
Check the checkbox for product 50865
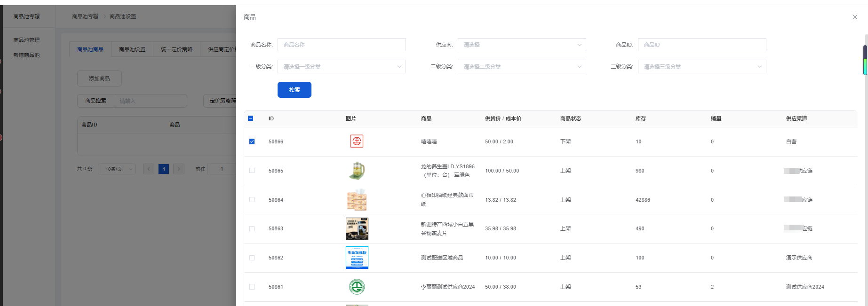[x=252, y=171]
